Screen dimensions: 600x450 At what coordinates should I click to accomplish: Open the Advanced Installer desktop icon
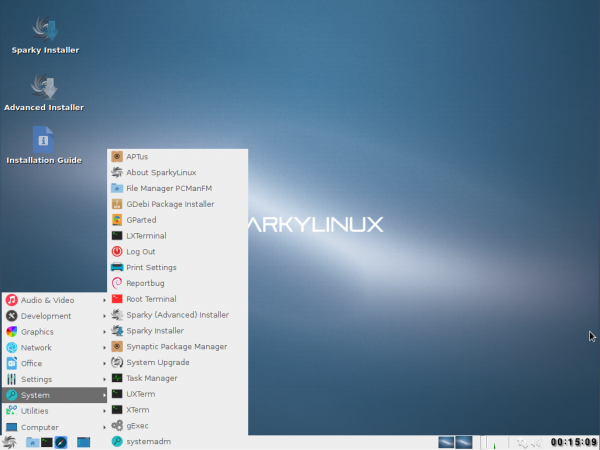coord(44,93)
